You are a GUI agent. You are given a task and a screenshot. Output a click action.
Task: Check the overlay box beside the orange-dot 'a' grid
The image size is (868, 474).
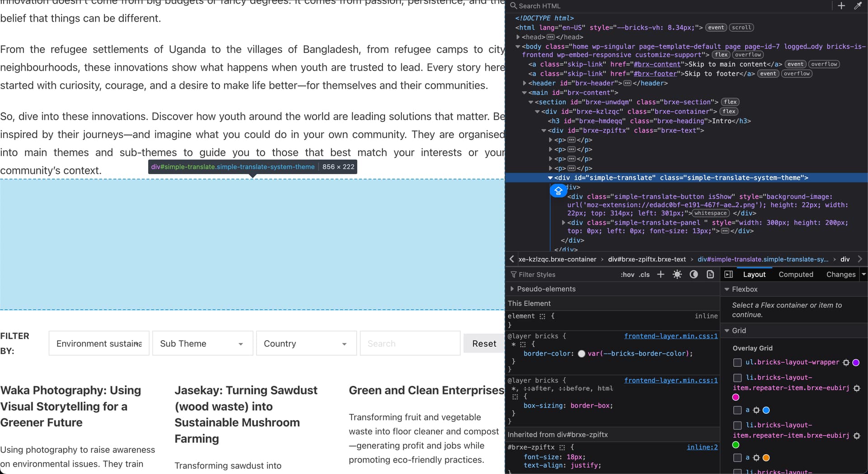737,458
